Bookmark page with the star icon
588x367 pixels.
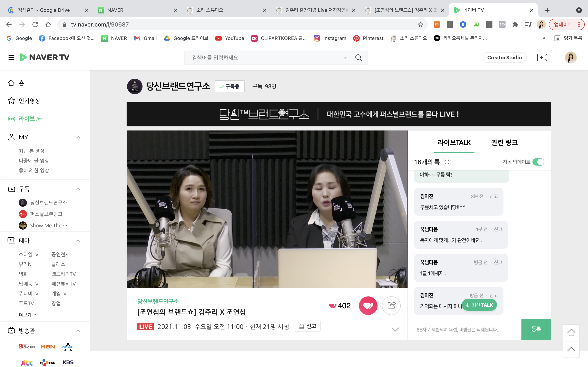420,24
